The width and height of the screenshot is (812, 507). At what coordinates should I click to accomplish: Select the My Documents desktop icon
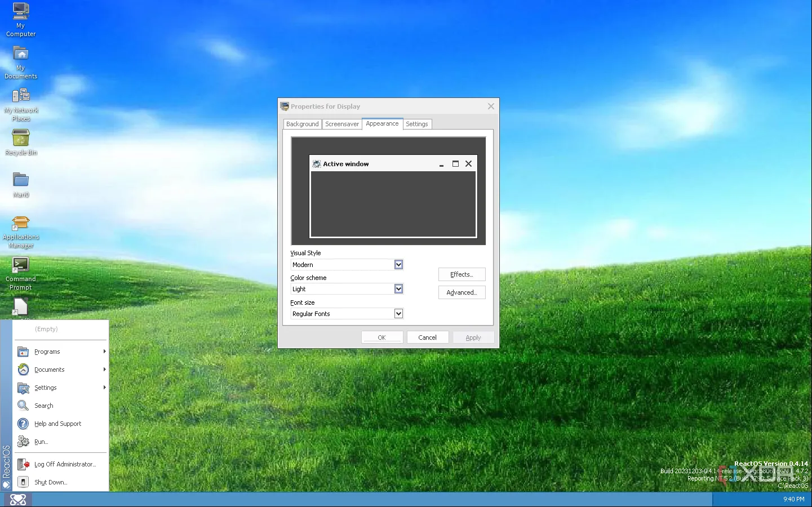click(21, 54)
